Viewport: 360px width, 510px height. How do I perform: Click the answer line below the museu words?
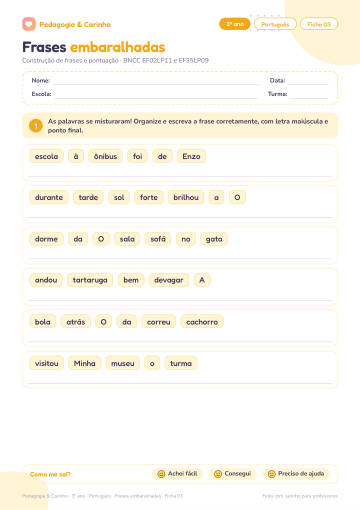[x=180, y=383]
